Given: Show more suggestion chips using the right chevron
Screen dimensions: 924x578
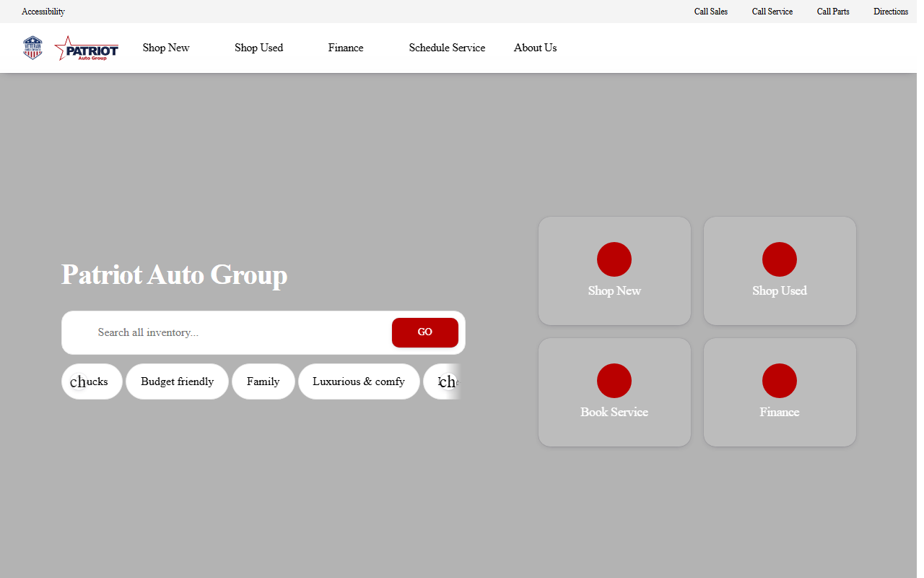Looking at the screenshot, I should pos(448,381).
